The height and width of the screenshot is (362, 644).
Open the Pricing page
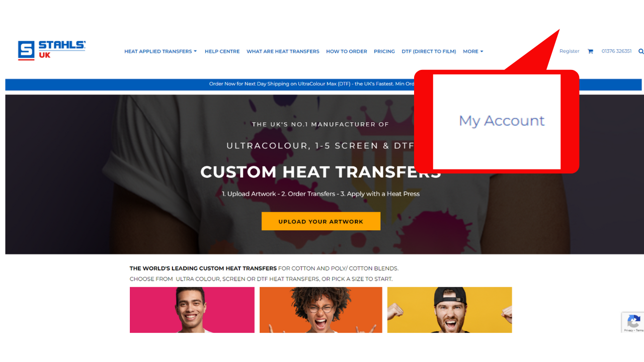[x=384, y=51]
